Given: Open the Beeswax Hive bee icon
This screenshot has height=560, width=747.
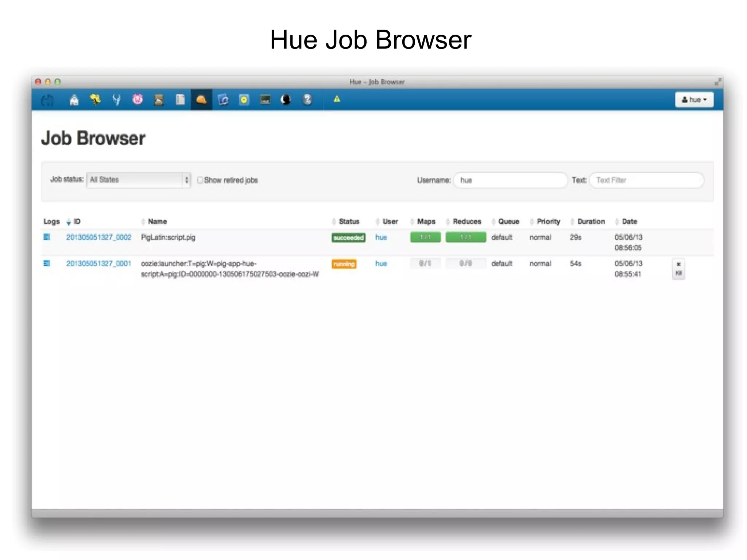Looking at the screenshot, I should pyautogui.click(x=95, y=100).
